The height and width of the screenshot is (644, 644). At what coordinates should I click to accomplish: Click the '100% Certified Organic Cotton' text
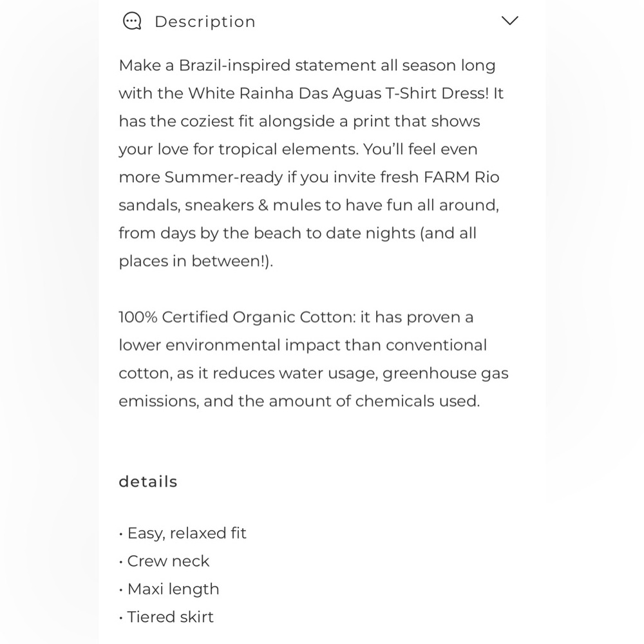[237, 317]
